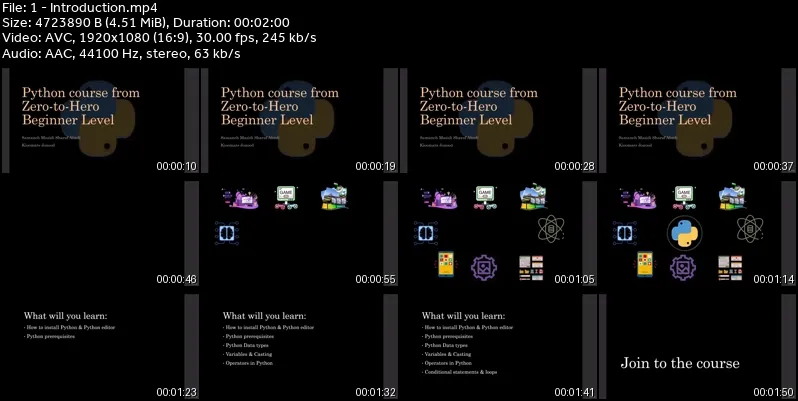Open the title thumbnail stamped 00:00:19

point(300,121)
